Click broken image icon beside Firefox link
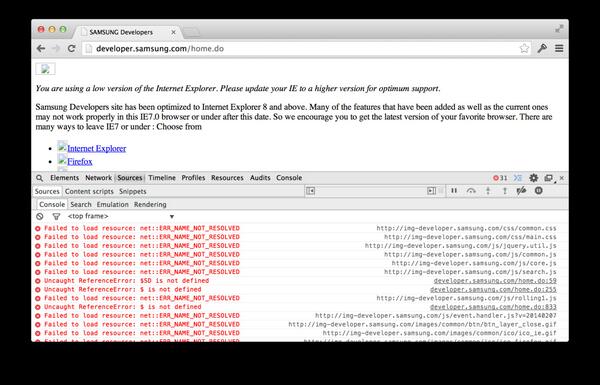This screenshot has height=385, width=600. (x=62, y=160)
